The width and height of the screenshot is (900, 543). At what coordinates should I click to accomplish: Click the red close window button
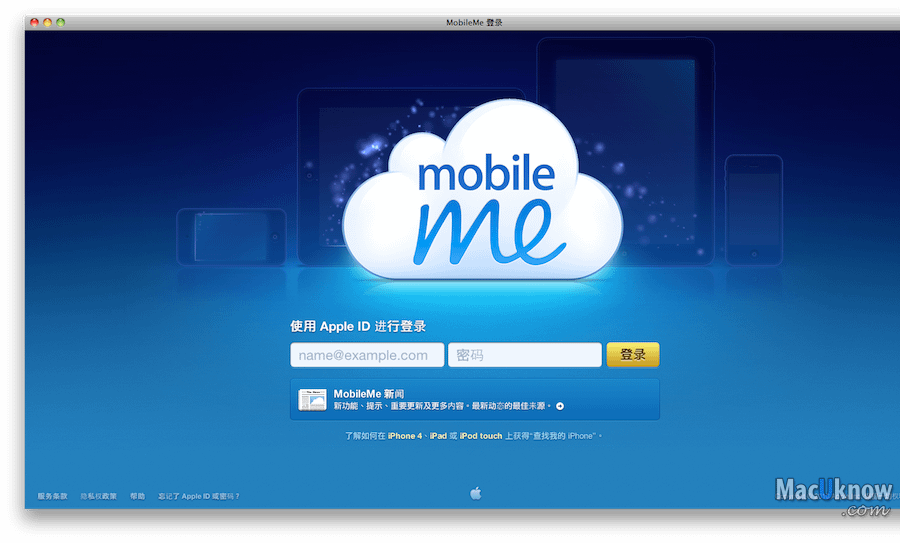(x=34, y=22)
